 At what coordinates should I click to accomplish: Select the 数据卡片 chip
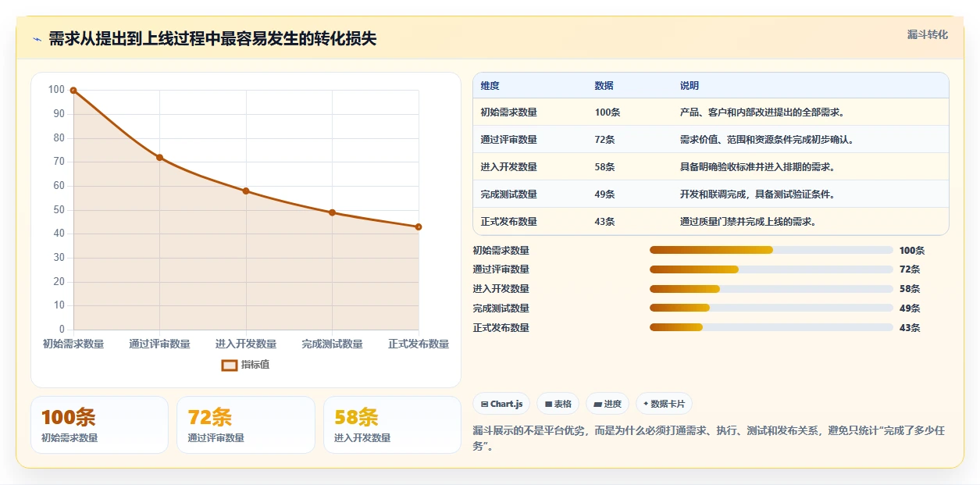coord(664,404)
